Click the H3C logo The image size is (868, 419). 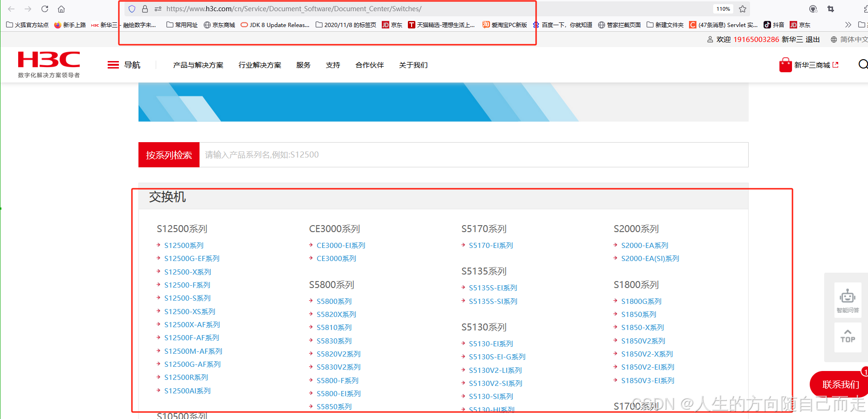(49, 64)
